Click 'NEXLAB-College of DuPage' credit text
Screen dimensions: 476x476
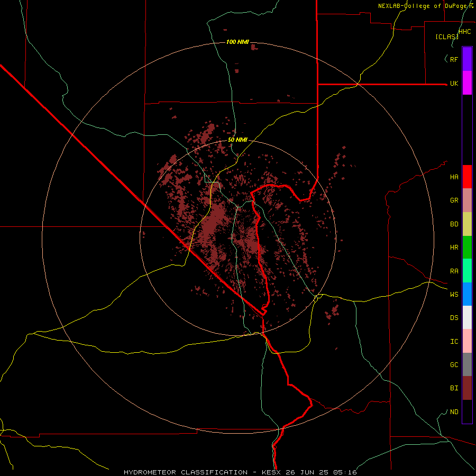coord(423,6)
